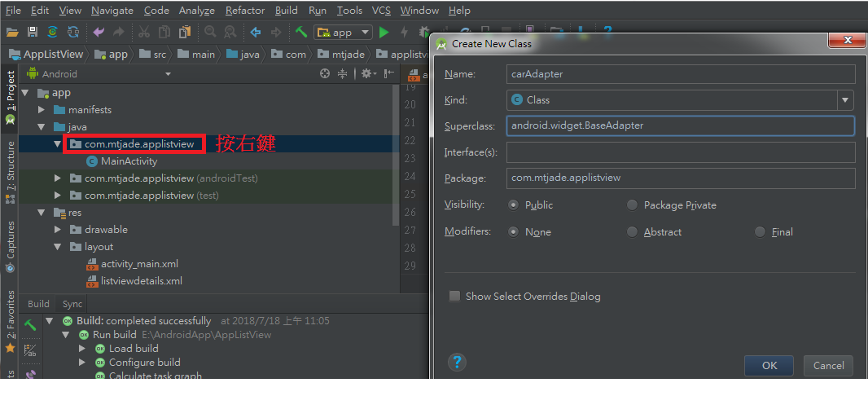Image resolution: width=868 pixels, height=396 pixels.
Task: Select MainActivity class in tree
Action: pyautogui.click(x=122, y=161)
